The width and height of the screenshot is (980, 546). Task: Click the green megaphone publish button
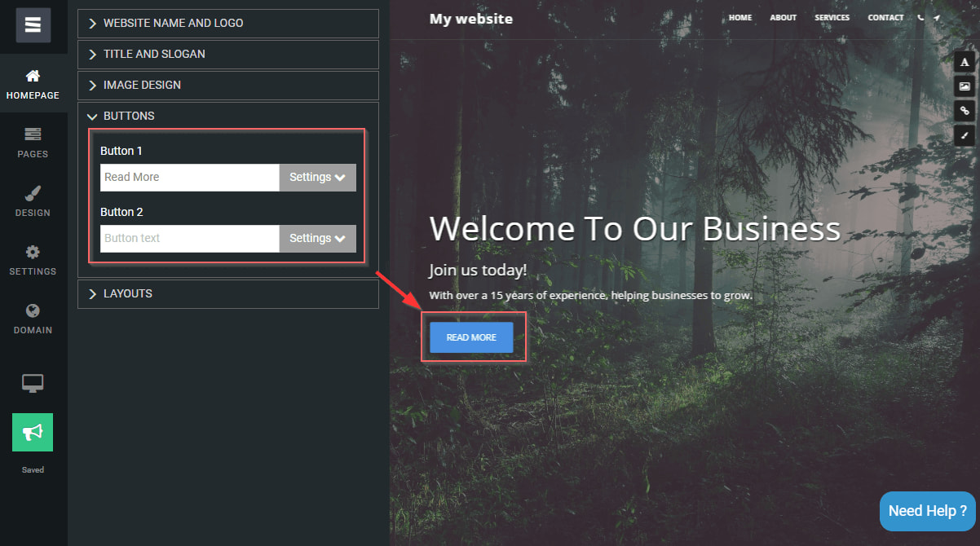33,432
